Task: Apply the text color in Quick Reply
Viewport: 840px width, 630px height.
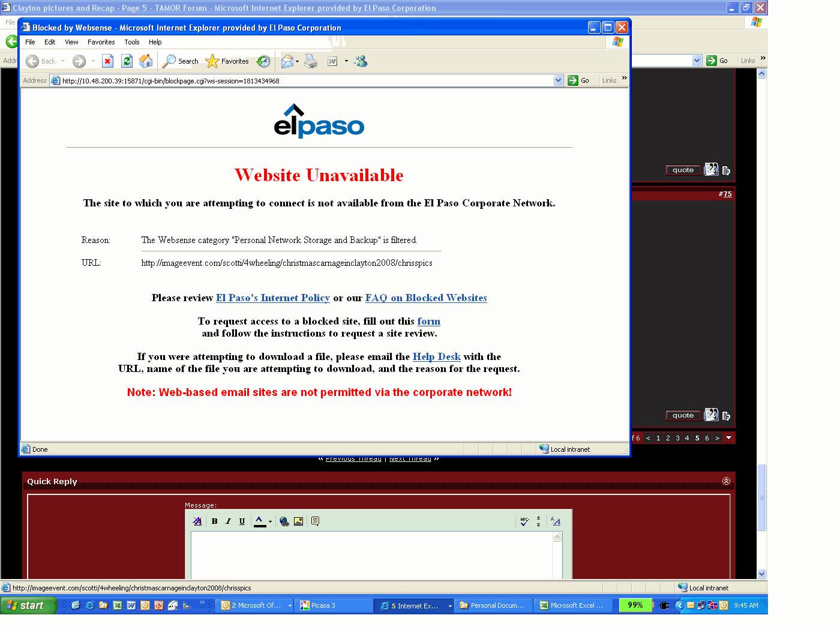Action: coord(260,521)
